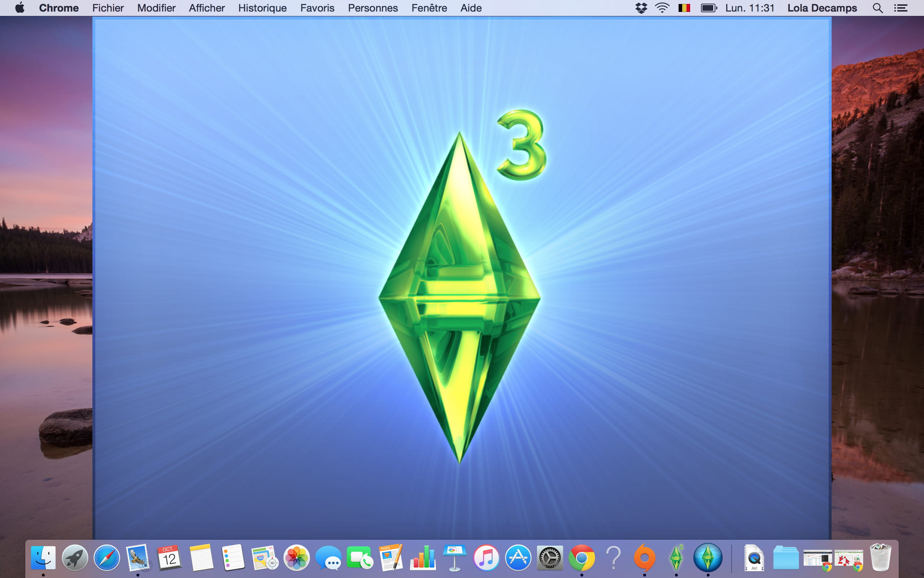The width and height of the screenshot is (924, 578).
Task: Open the Aide menu
Action: click(471, 8)
